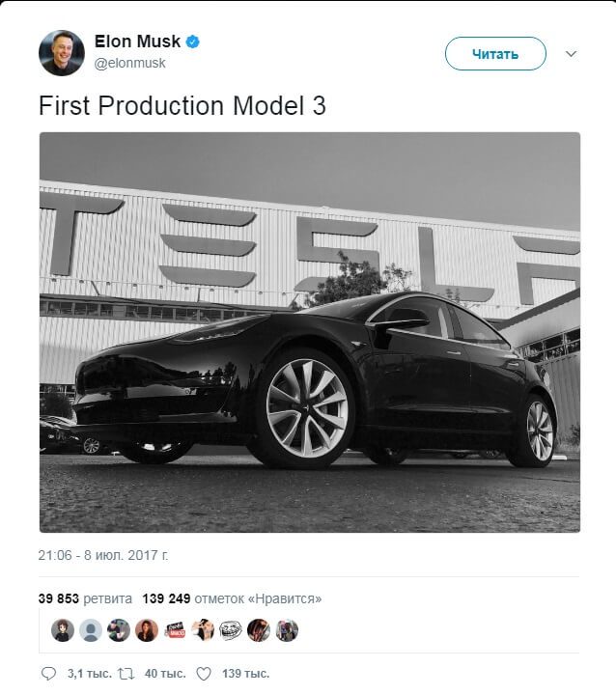Viewport: 616px width, 695px height.
Task: Click the last avatar in the likers row
Action: [286, 630]
